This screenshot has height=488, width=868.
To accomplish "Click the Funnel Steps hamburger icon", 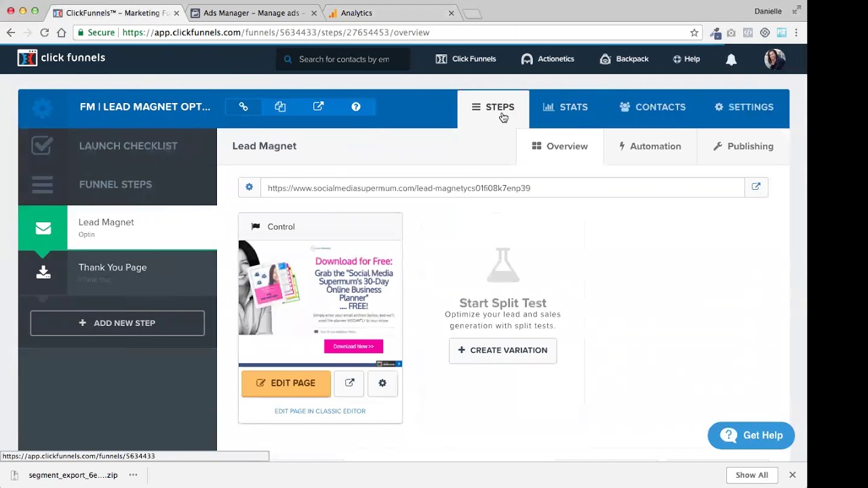I will (x=42, y=184).
